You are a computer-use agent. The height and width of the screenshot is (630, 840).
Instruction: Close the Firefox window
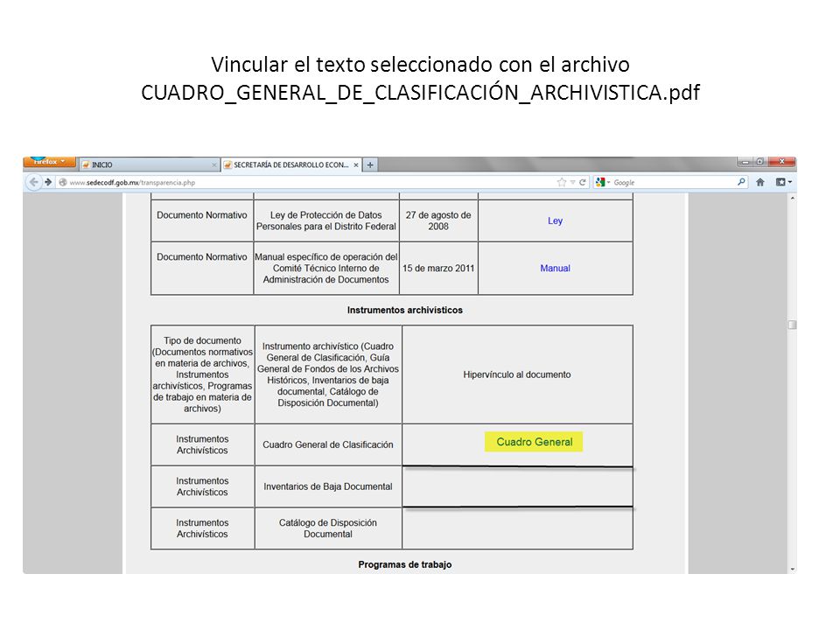pos(781,161)
